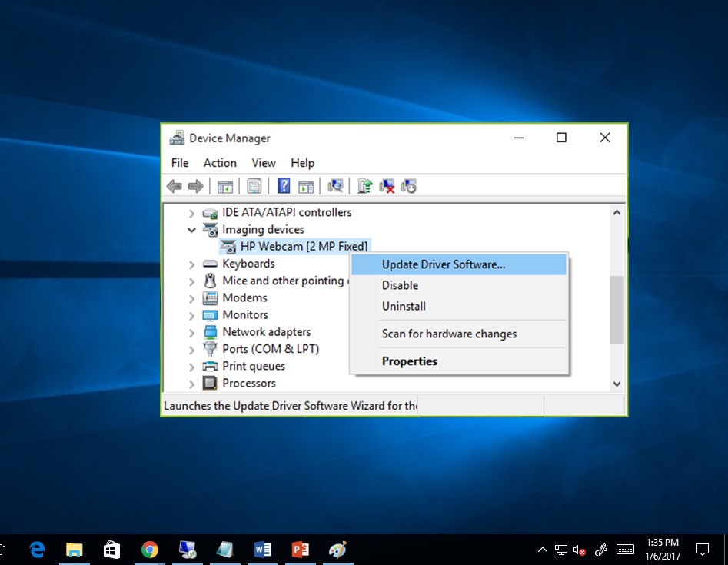The image size is (728, 565).
Task: Open the Help menu
Action: [303, 163]
